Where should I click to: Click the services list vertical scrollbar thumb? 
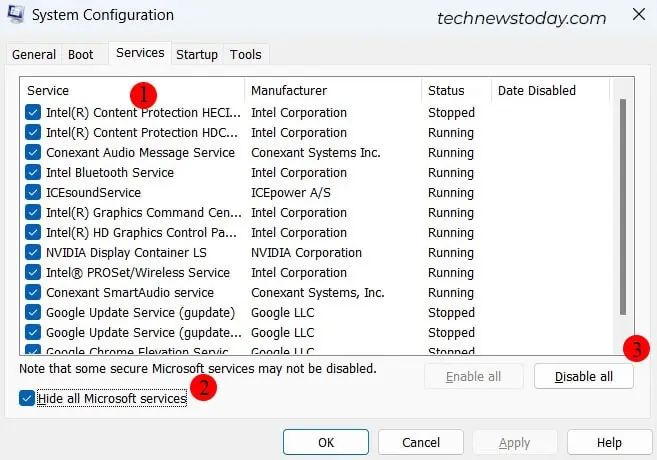(x=623, y=207)
